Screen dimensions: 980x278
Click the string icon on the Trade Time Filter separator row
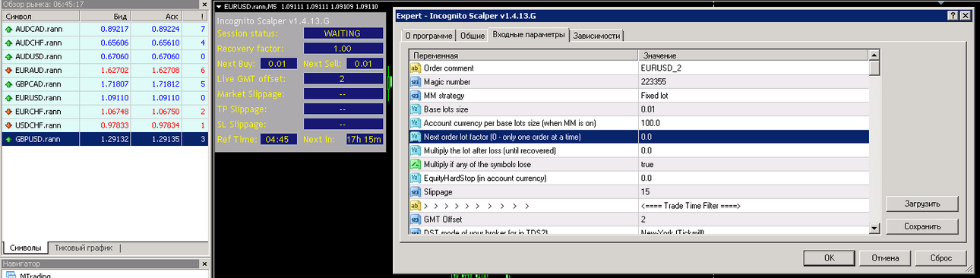click(x=415, y=206)
